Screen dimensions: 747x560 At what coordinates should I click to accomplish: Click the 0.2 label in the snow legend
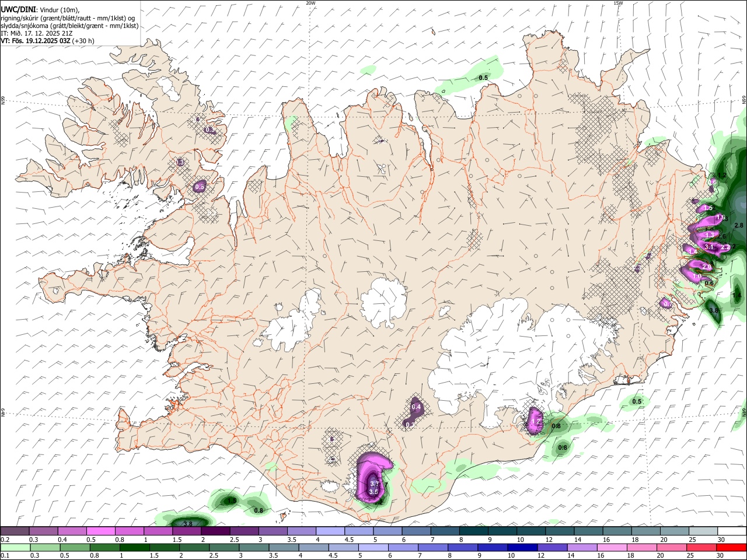pos(5,540)
